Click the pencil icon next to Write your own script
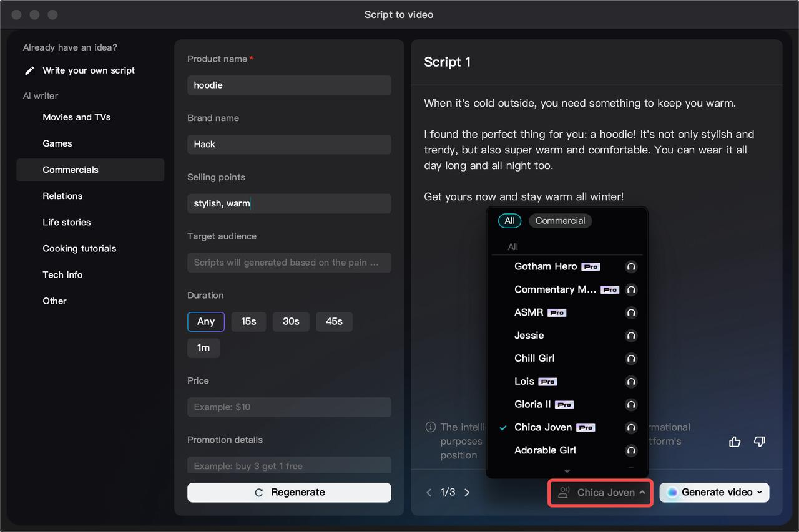Viewport: 799px width, 532px height. (29, 70)
